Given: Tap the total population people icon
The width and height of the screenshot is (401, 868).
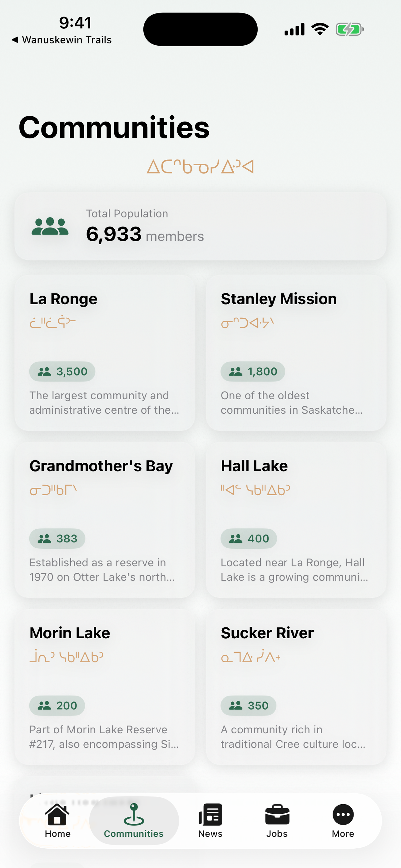Looking at the screenshot, I should (x=50, y=226).
